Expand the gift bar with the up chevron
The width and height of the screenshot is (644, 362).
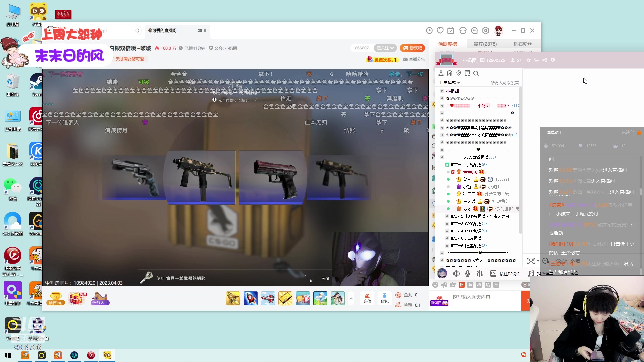click(x=351, y=298)
